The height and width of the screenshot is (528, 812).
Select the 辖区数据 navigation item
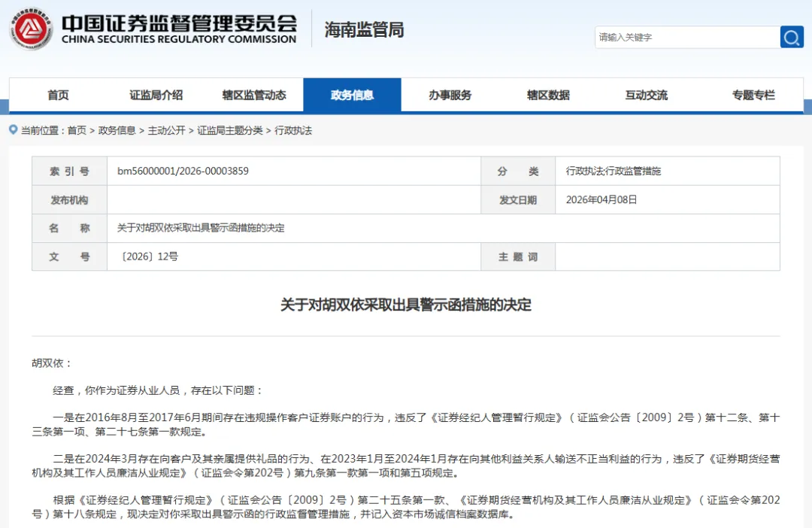[548, 95]
